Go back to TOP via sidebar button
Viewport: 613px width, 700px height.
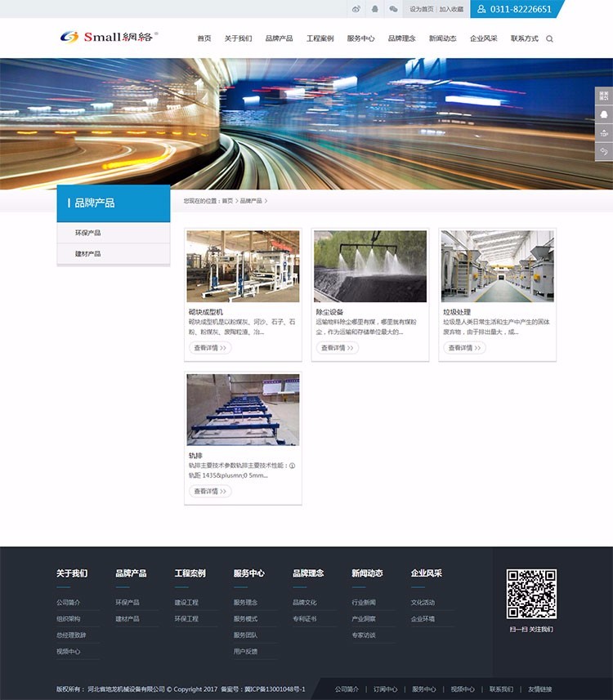(x=604, y=133)
